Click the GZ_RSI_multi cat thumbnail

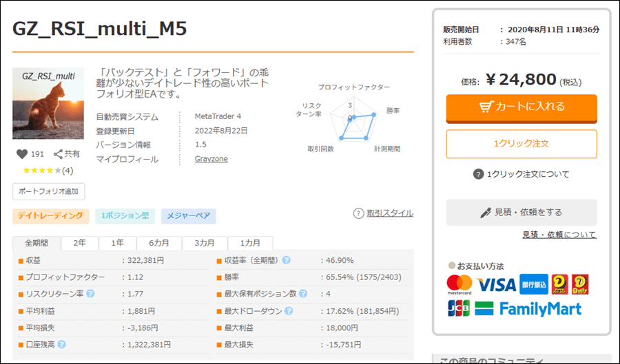(48, 103)
